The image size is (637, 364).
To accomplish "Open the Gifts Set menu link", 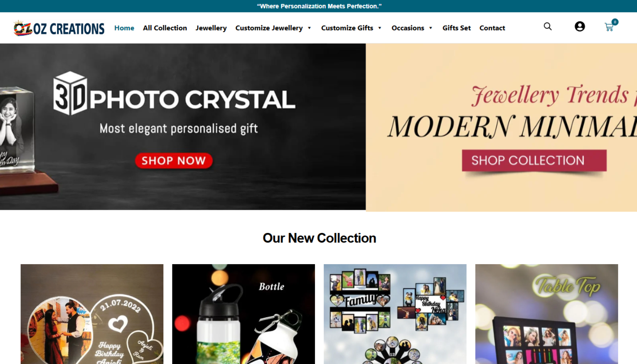I will 457,28.
